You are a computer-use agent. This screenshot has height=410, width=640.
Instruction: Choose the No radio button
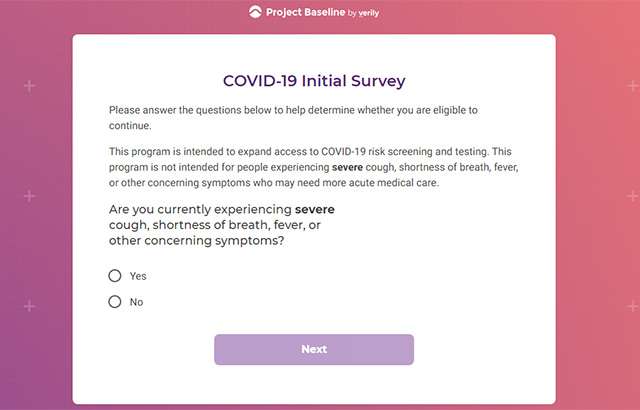[115, 301]
